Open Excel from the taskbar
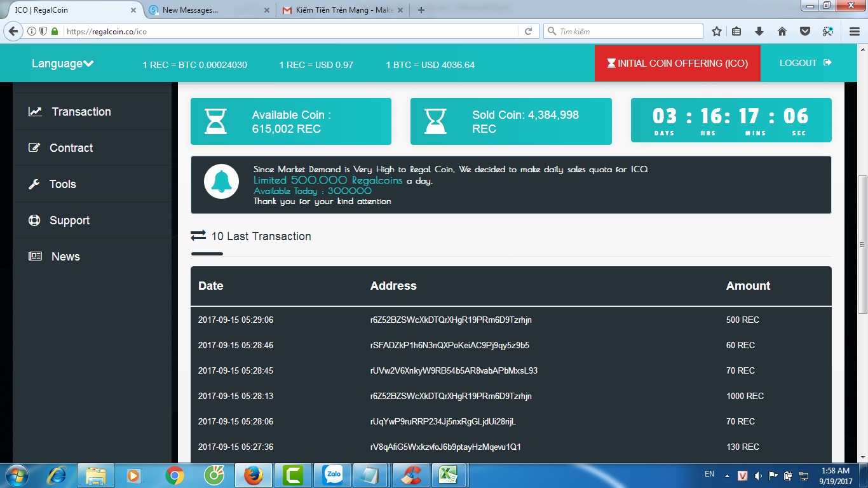This screenshot has width=868, height=488. 451,475
